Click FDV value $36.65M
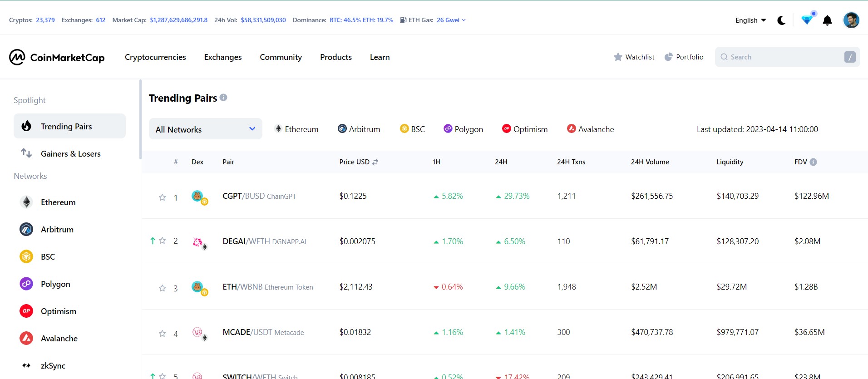This screenshot has width=868, height=379. pyautogui.click(x=809, y=332)
